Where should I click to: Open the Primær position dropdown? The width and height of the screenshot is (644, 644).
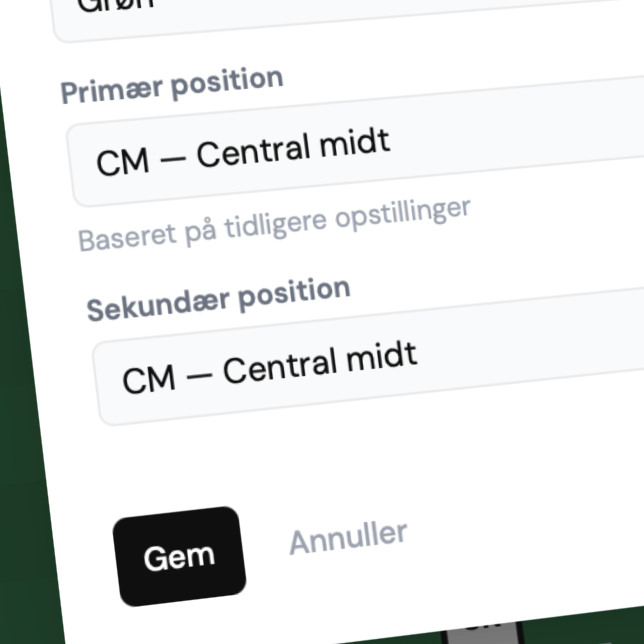pos(356,148)
